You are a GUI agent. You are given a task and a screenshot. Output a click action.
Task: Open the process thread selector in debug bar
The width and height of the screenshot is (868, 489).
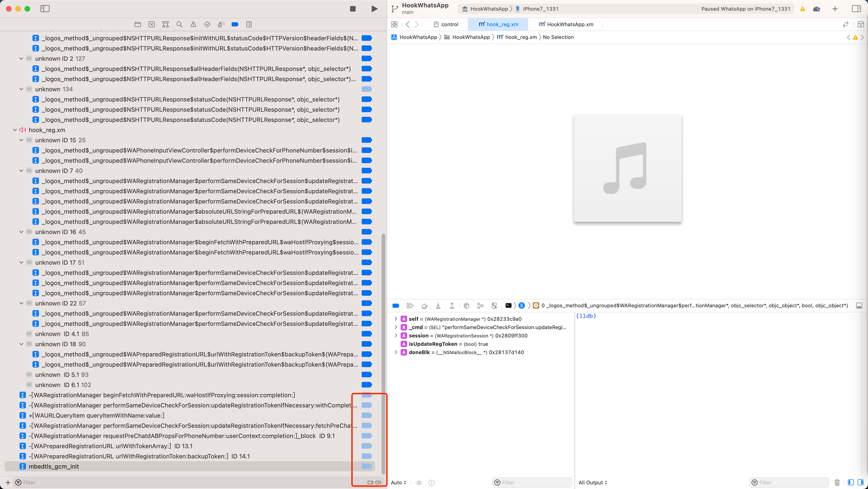click(x=522, y=305)
